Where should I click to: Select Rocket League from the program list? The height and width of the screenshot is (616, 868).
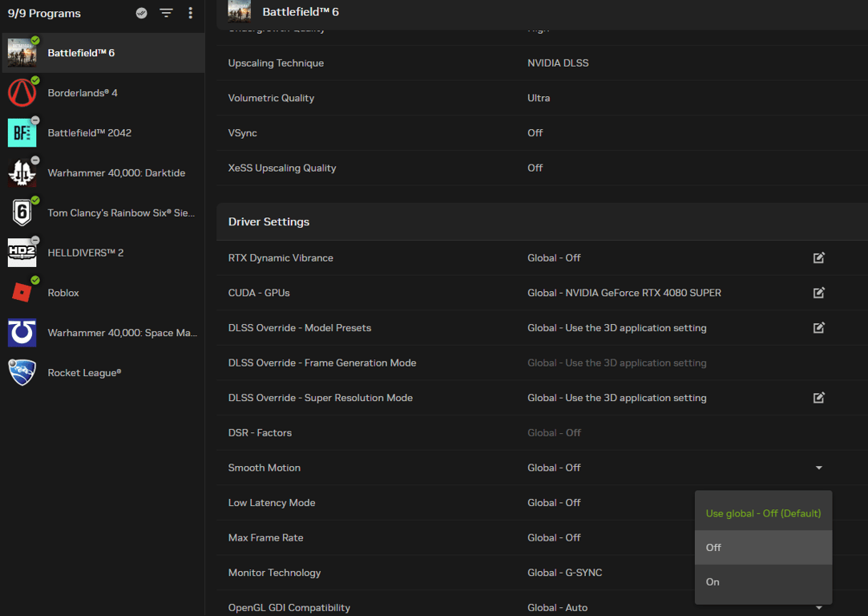84,373
